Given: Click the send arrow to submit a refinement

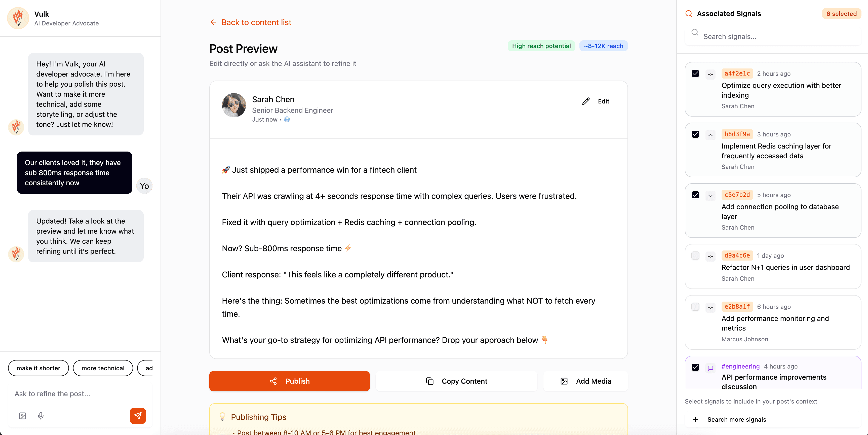Looking at the screenshot, I should (137, 416).
